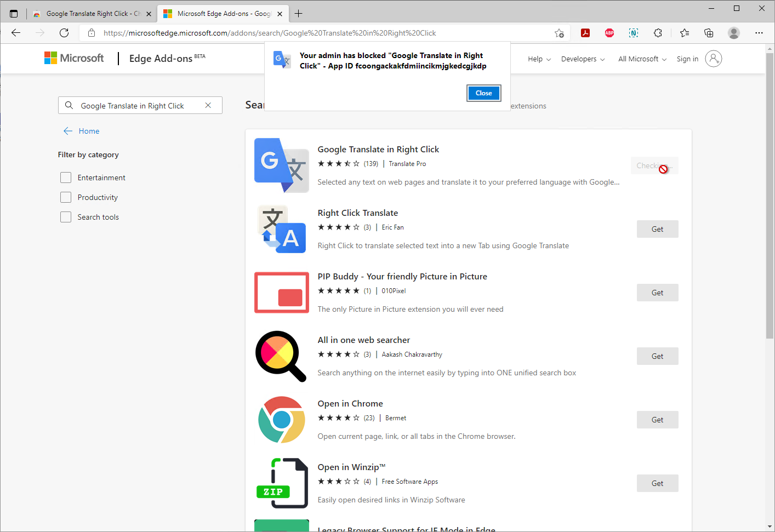This screenshot has height=532, width=775.
Task: Open Edge Settings and more menu
Action: [x=759, y=33]
